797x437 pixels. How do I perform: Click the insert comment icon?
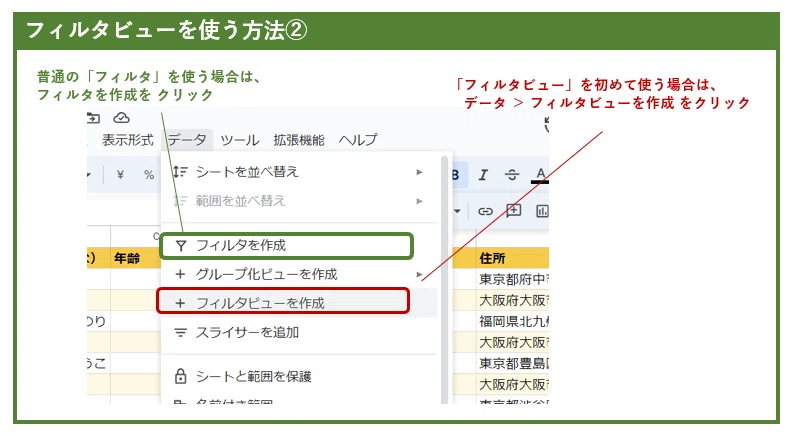514,210
